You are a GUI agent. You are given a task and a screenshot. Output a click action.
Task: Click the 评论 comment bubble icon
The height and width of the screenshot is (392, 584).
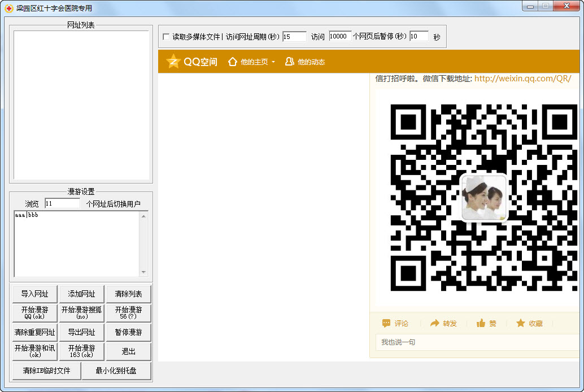(x=386, y=323)
